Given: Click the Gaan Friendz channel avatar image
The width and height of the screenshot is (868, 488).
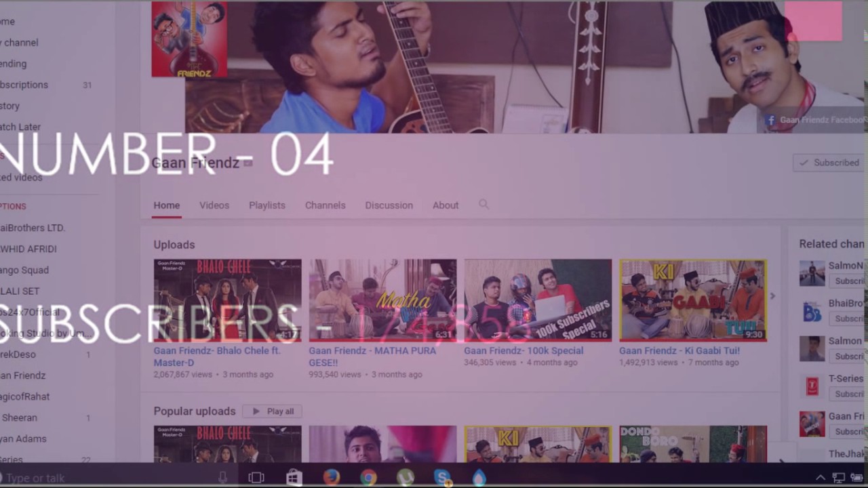Looking at the screenshot, I should click(189, 39).
